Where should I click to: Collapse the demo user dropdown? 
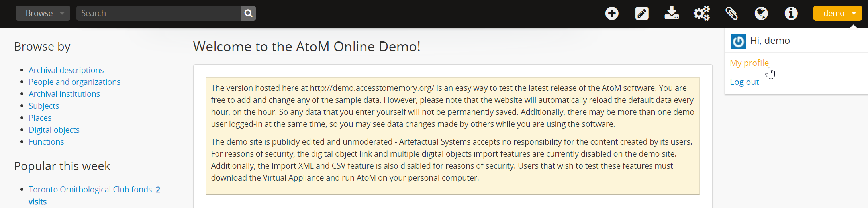click(837, 13)
